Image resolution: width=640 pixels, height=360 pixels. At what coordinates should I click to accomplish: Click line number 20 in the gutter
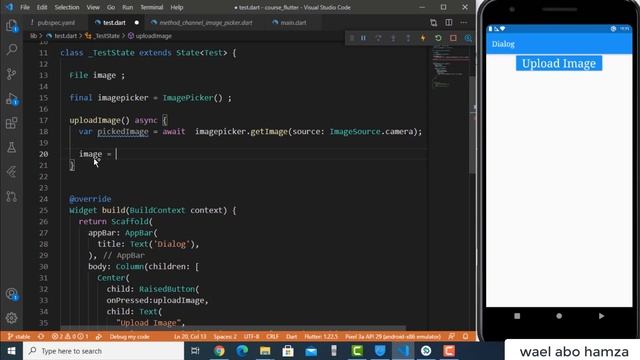pos(43,154)
